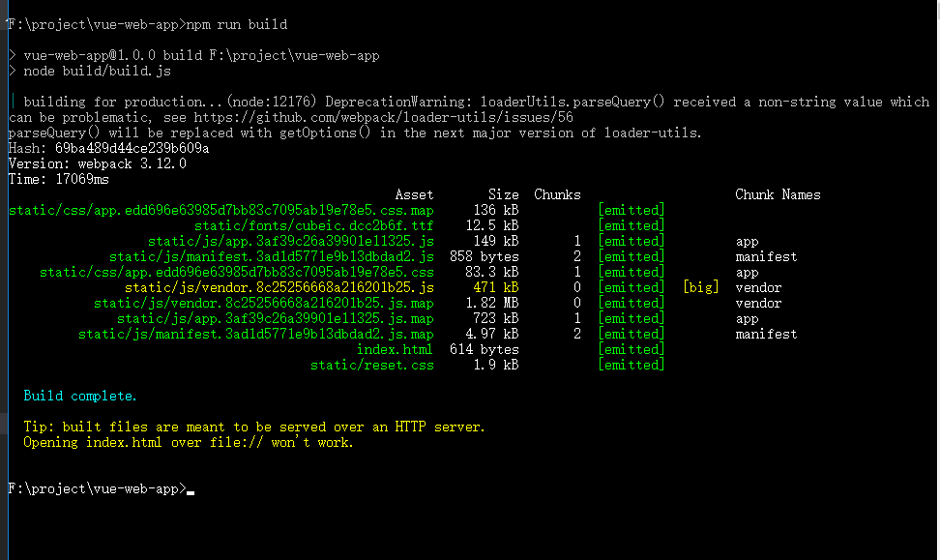Click the bottom command prompt cursor
This screenshot has width=940, height=560.
(x=191, y=493)
